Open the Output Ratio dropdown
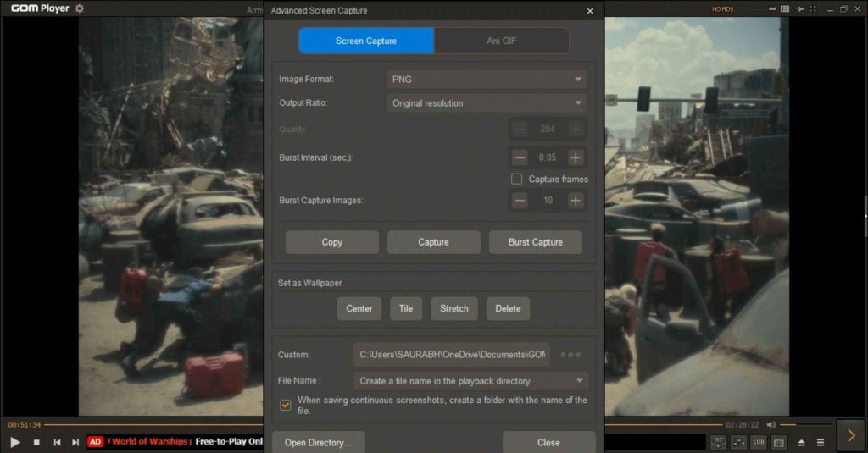The width and height of the screenshot is (868, 453). [487, 103]
